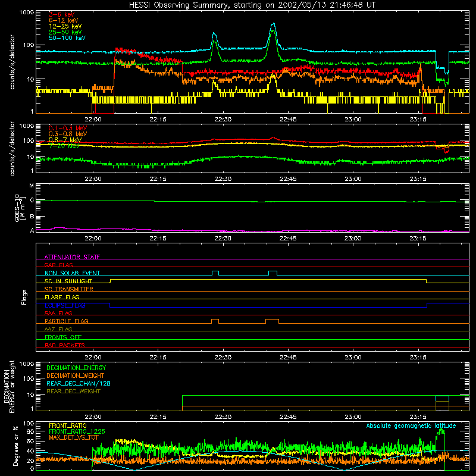476x476 pixels.
Task: Click the DECIMATION_ENERGY legend label
Action: 76,368
